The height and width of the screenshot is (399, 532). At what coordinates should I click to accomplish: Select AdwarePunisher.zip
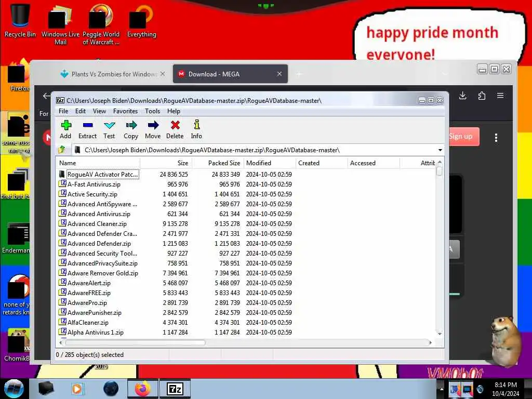click(x=95, y=312)
